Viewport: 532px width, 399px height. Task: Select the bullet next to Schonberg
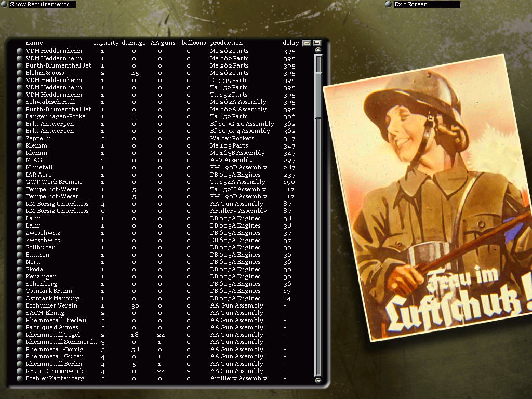point(20,284)
